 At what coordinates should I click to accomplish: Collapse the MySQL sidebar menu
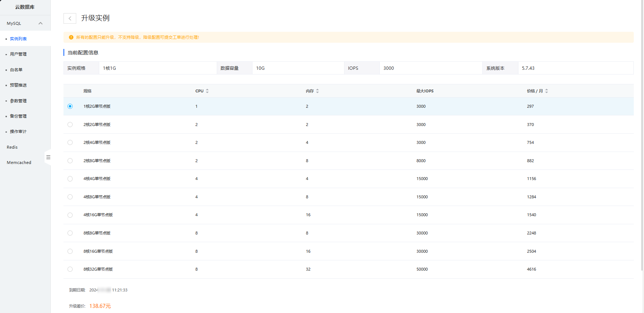41,23
